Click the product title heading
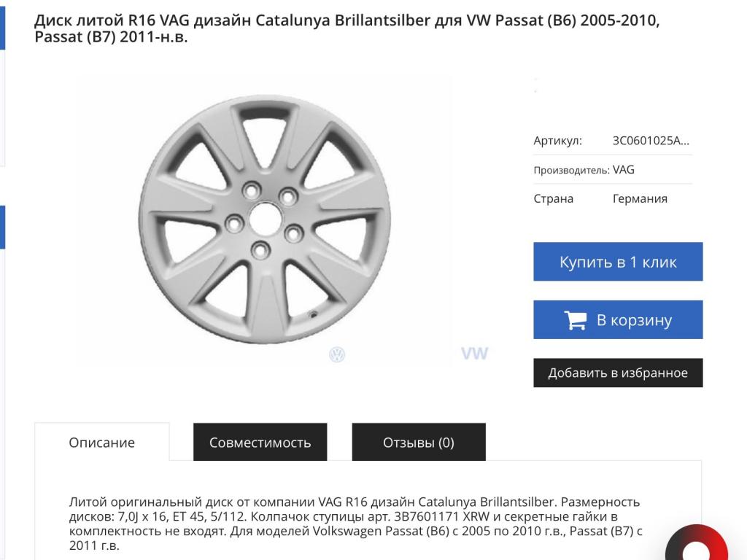This screenshot has width=747, height=560. (x=347, y=28)
